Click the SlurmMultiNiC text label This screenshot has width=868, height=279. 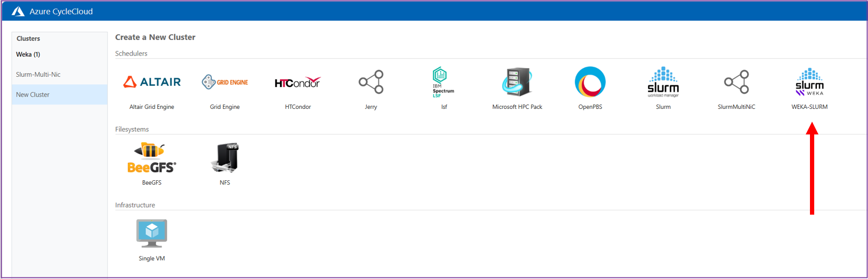pyautogui.click(x=736, y=107)
